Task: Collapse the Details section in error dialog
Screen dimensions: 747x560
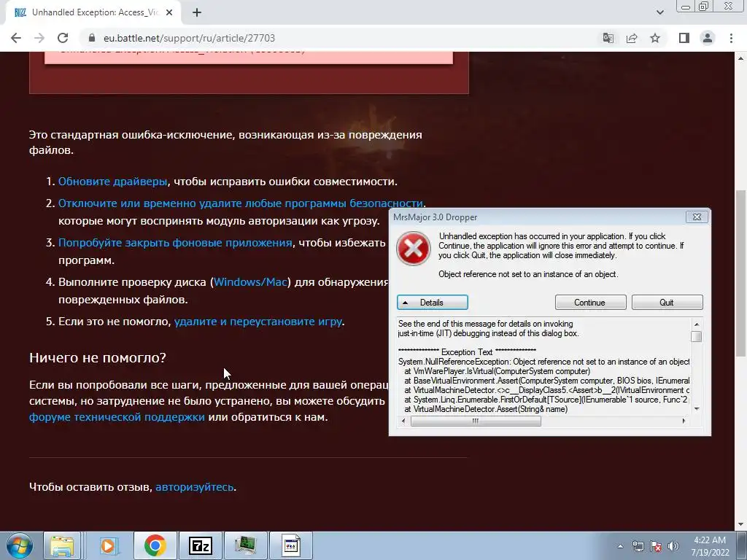Action: (x=432, y=303)
